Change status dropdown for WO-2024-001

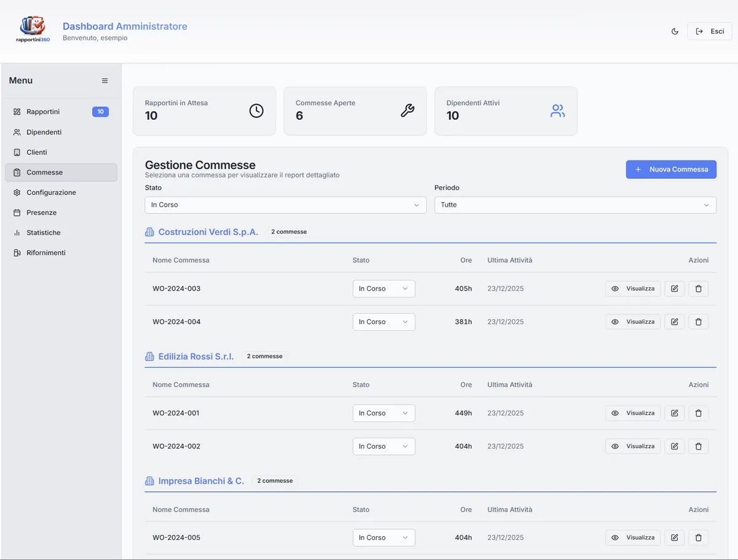384,413
